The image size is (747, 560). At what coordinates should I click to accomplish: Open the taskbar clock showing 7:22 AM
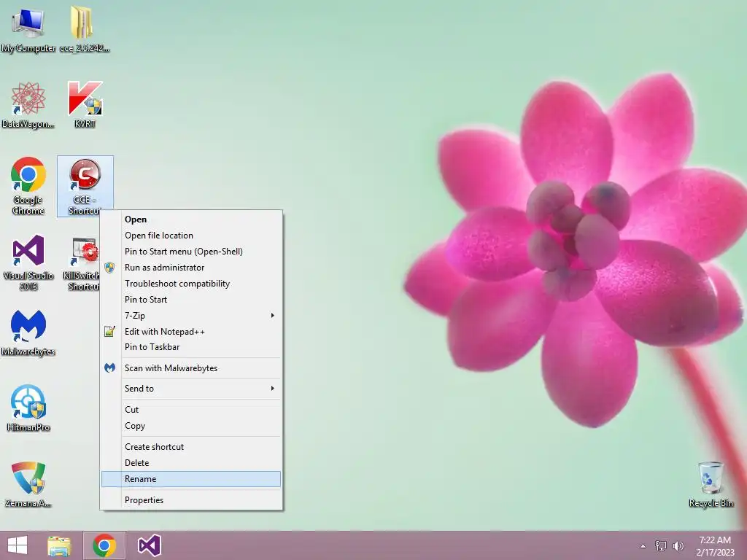[715, 546]
